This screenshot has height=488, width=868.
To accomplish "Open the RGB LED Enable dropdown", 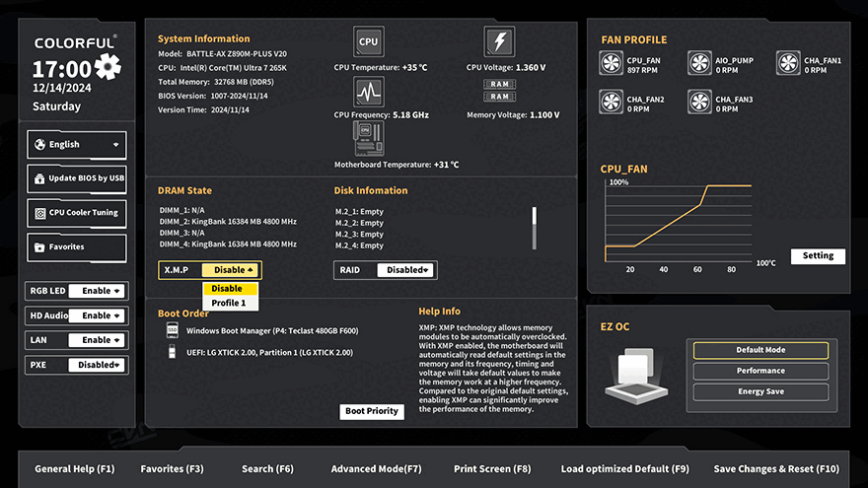I will coord(98,291).
